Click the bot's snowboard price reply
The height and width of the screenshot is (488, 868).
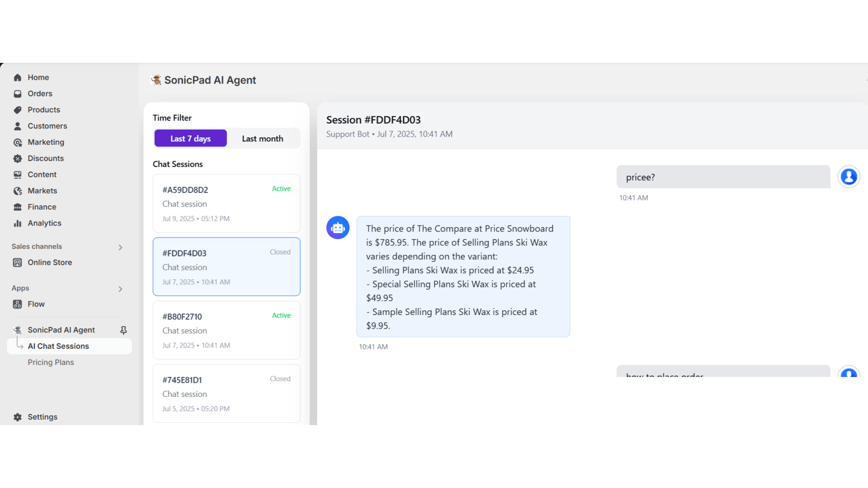click(463, 277)
